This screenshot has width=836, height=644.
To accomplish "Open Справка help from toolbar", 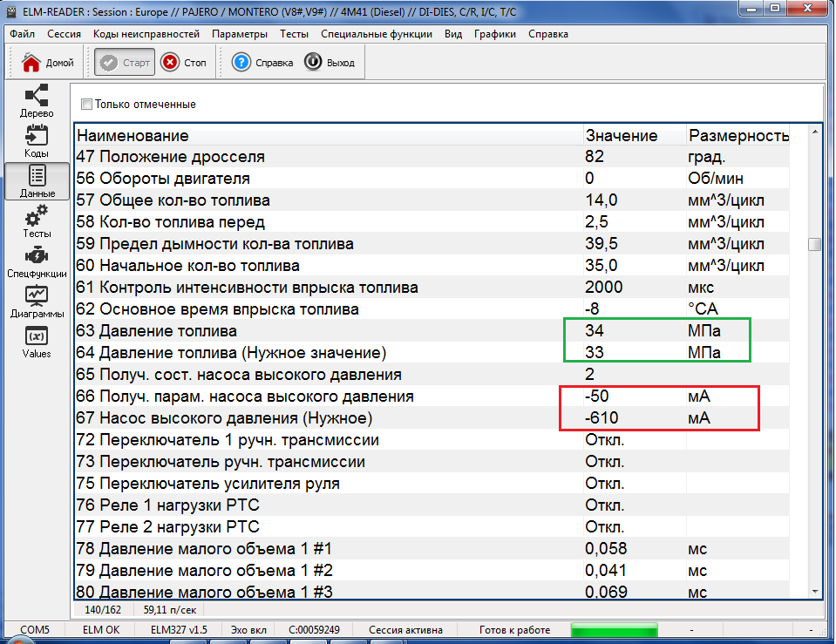I will click(x=241, y=63).
